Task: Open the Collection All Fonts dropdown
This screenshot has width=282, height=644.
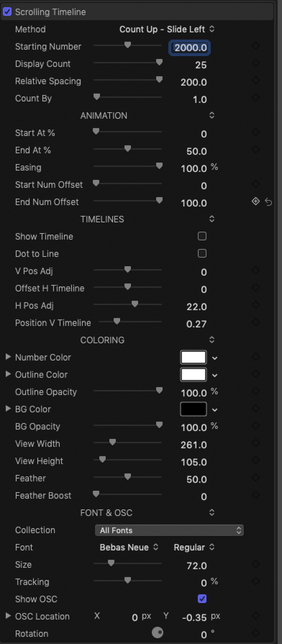Action: 169,530
